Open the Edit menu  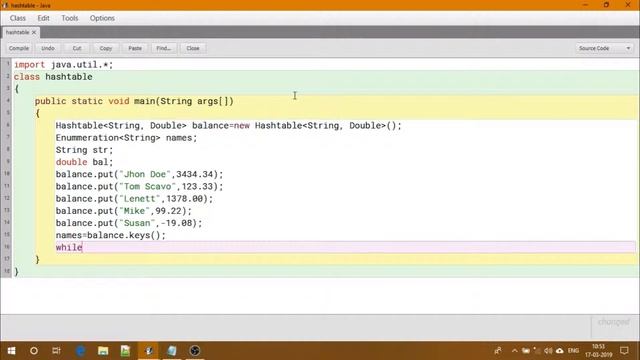[43, 18]
